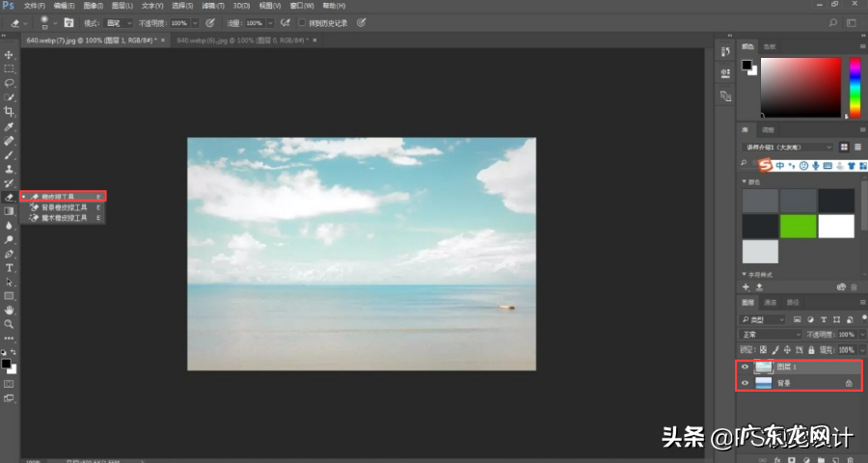Image resolution: width=868 pixels, height=463 pixels.
Task: Pick the green swatch in library colors
Action: click(798, 226)
